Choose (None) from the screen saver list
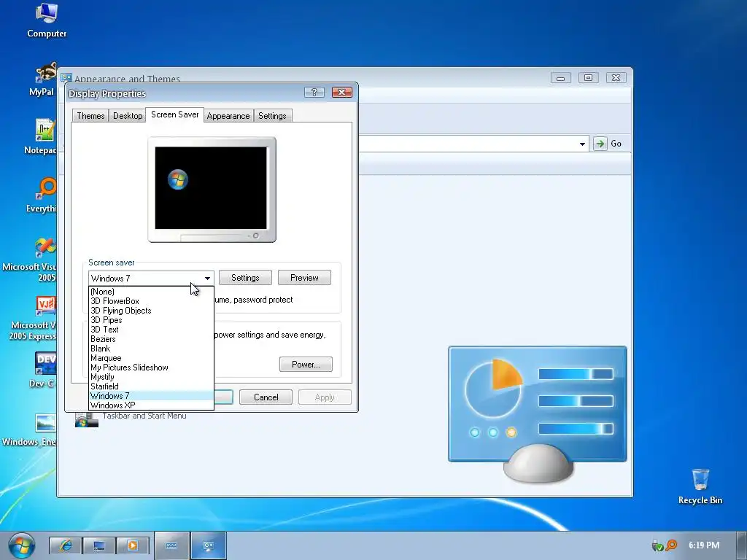Image resolution: width=747 pixels, height=560 pixels. [x=151, y=292]
